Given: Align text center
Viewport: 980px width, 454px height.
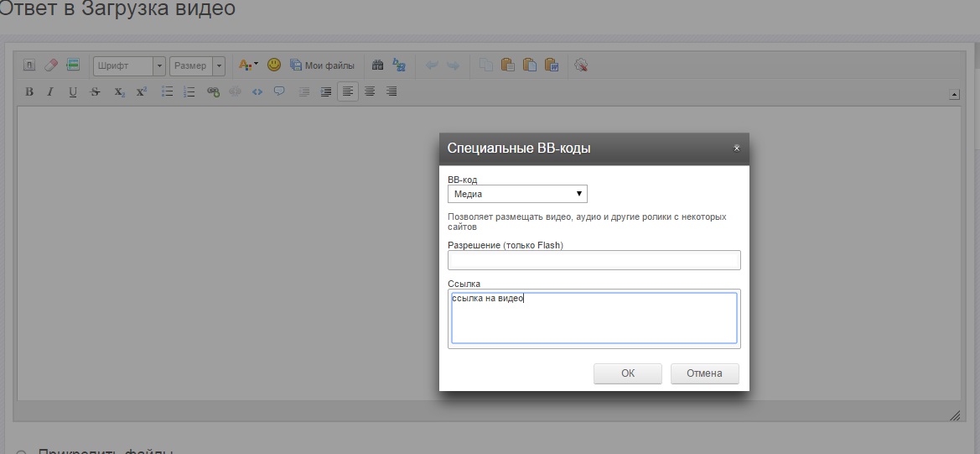Looking at the screenshot, I should click(x=370, y=92).
